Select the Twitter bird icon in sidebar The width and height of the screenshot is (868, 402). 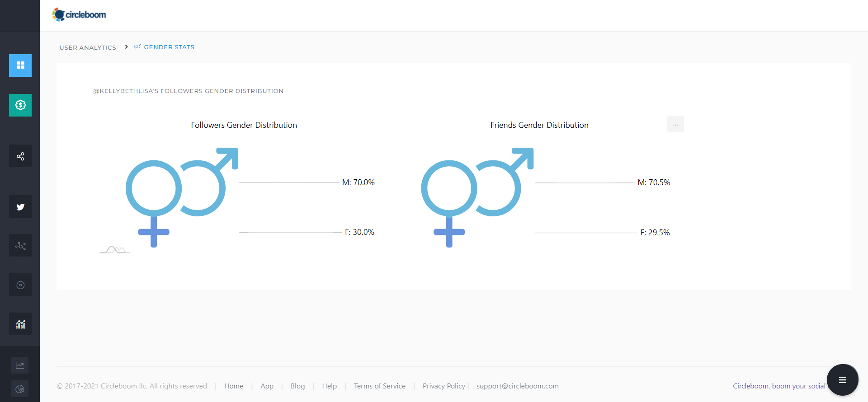pos(20,207)
